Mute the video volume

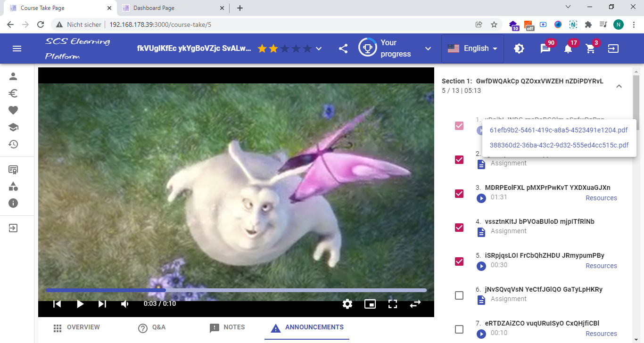coord(125,304)
